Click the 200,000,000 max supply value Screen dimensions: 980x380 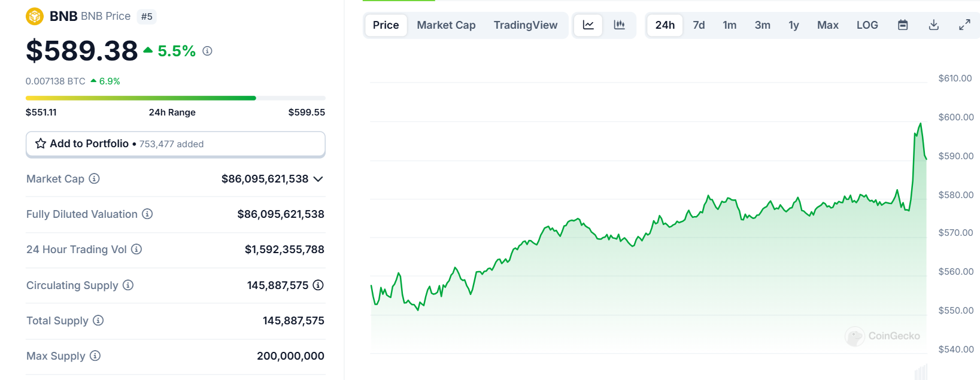pos(290,355)
